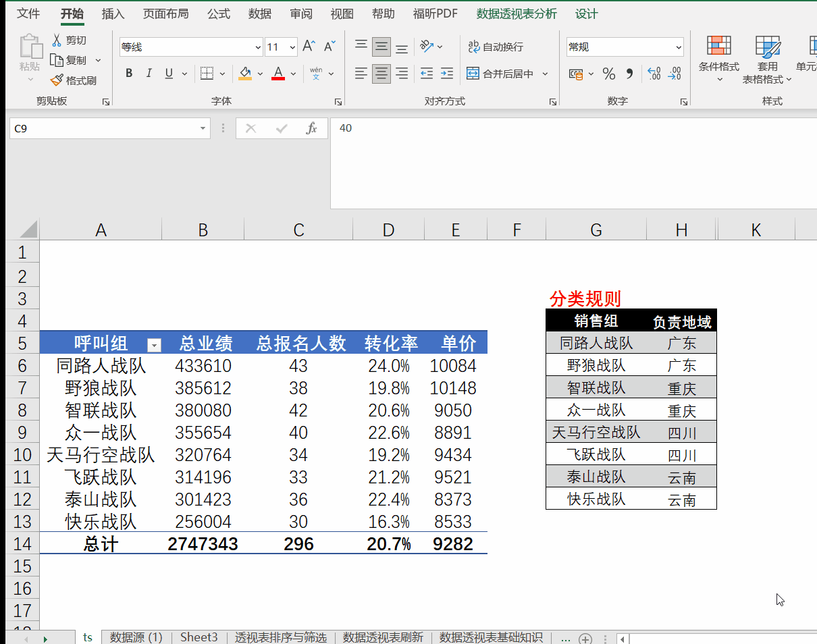Image resolution: width=817 pixels, height=644 pixels.
Task: Switch to the Data (数据) tab
Action: [260, 14]
